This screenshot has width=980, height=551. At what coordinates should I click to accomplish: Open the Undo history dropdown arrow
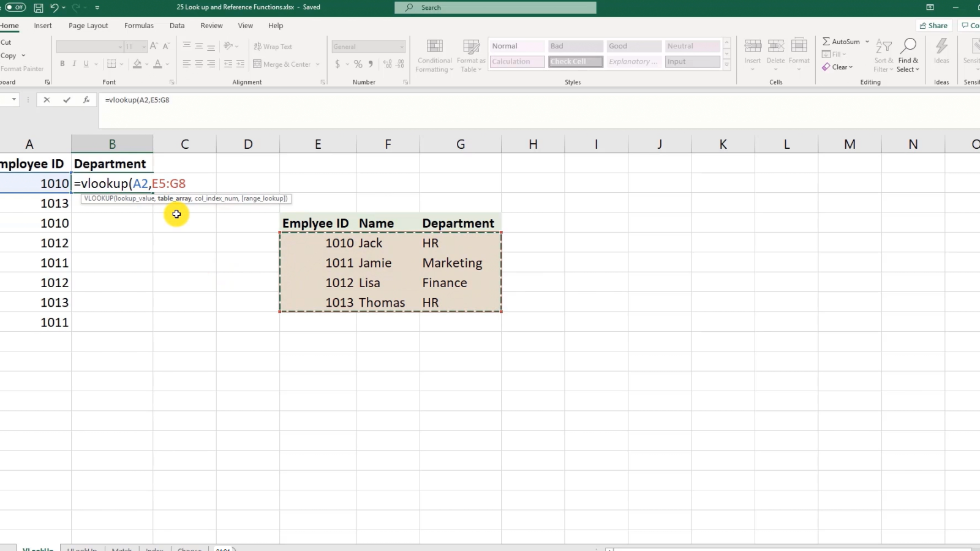tap(64, 8)
